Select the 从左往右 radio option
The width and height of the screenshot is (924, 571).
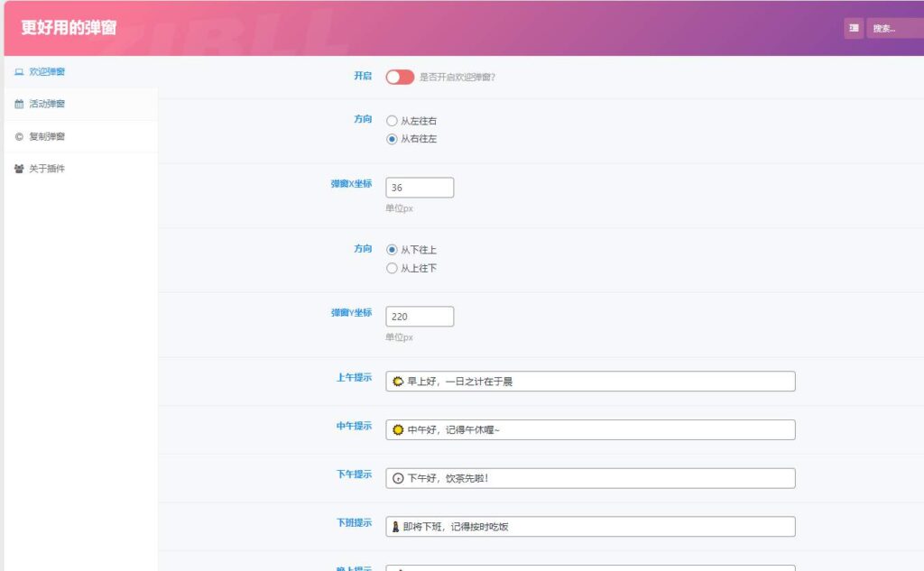[393, 120]
